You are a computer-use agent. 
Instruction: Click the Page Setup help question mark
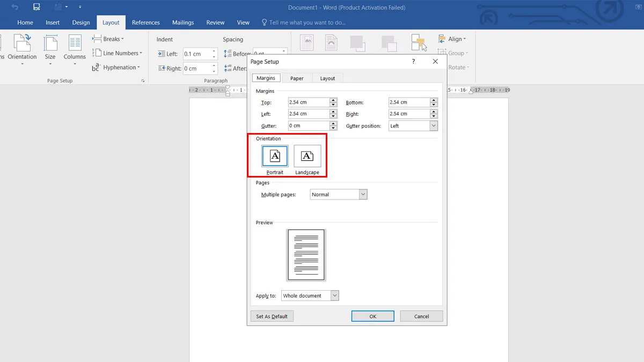[x=413, y=62]
